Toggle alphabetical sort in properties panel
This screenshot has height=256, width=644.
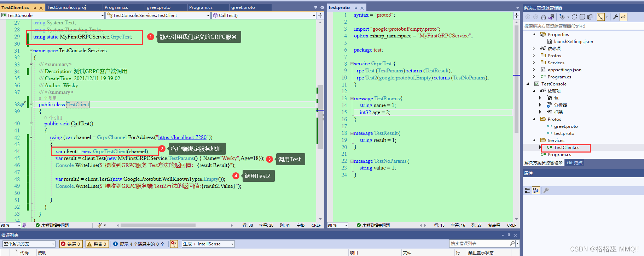(x=536, y=190)
